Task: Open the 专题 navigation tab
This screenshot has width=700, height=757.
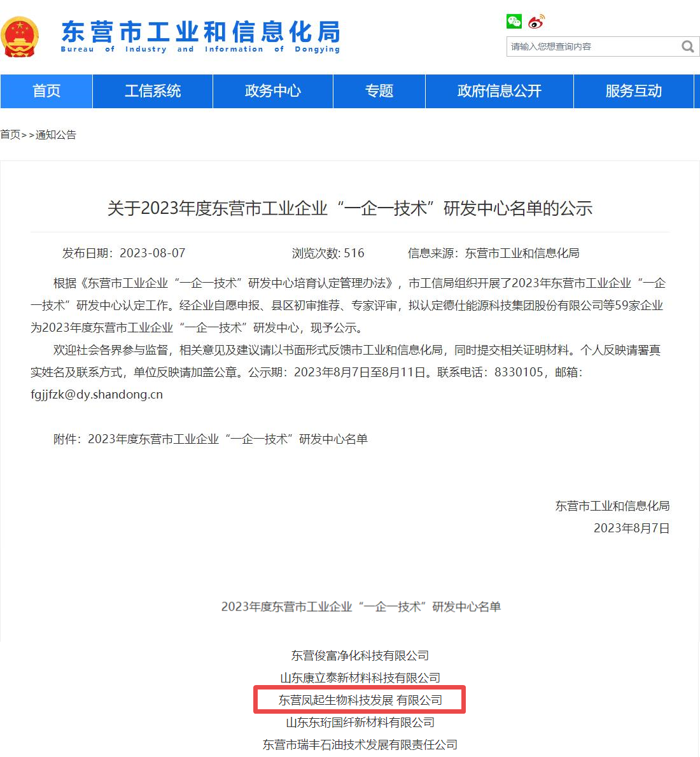Action: 379,91
